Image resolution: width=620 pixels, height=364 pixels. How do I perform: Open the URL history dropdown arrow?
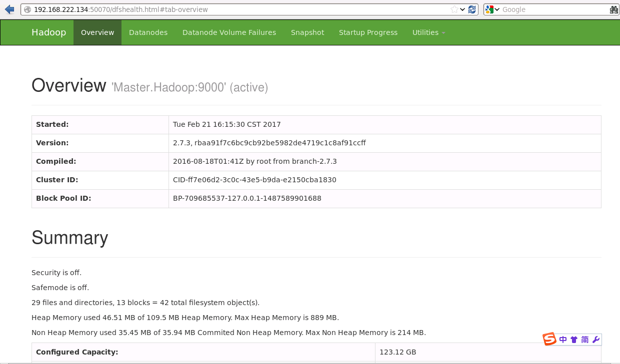click(x=462, y=9)
